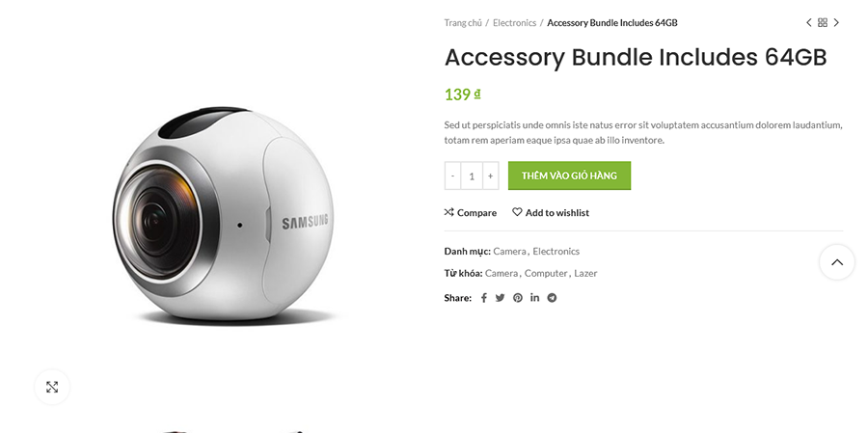
Task: Share product on Telegram icon
Action: pyautogui.click(x=552, y=298)
